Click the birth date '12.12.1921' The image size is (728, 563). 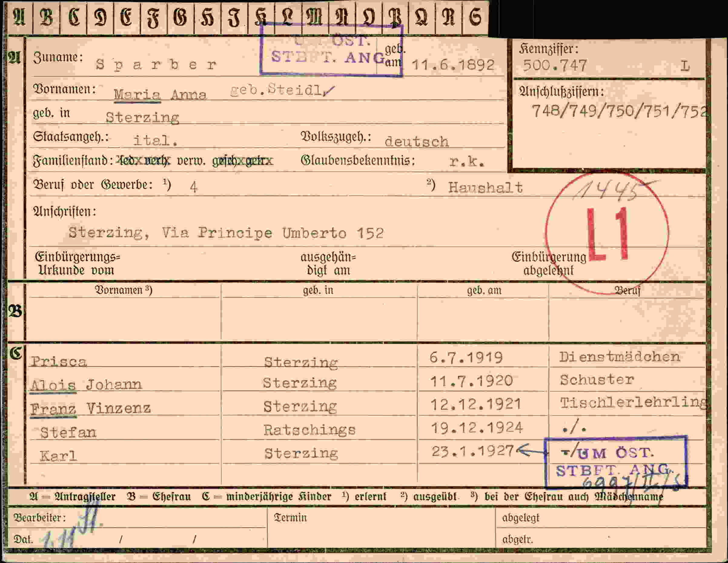pyautogui.click(x=476, y=404)
